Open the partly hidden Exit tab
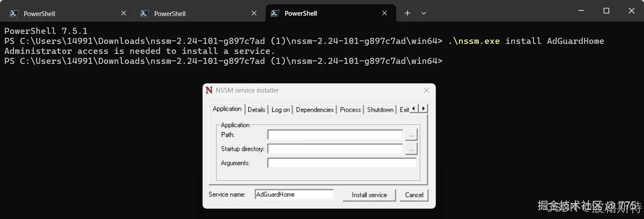 point(404,110)
